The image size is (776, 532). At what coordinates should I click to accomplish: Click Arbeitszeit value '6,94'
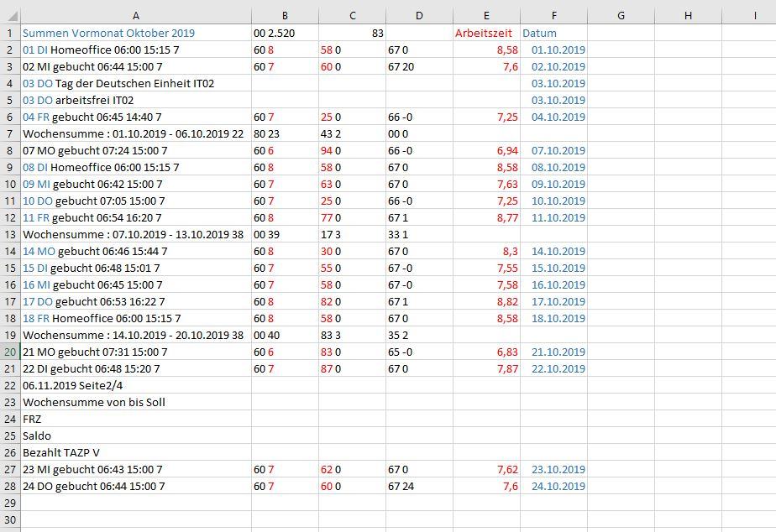pyautogui.click(x=486, y=151)
